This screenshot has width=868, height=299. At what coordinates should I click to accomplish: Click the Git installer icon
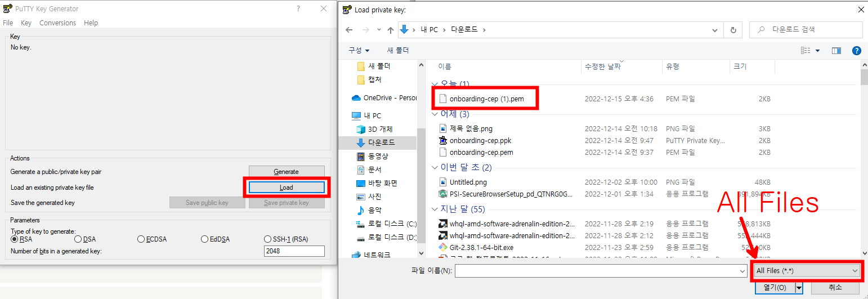tap(442, 247)
